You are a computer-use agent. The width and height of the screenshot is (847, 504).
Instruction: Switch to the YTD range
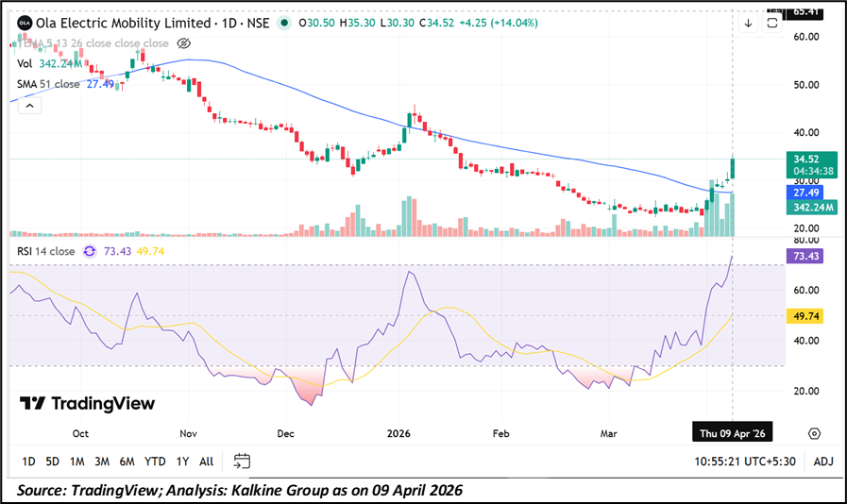click(x=155, y=462)
